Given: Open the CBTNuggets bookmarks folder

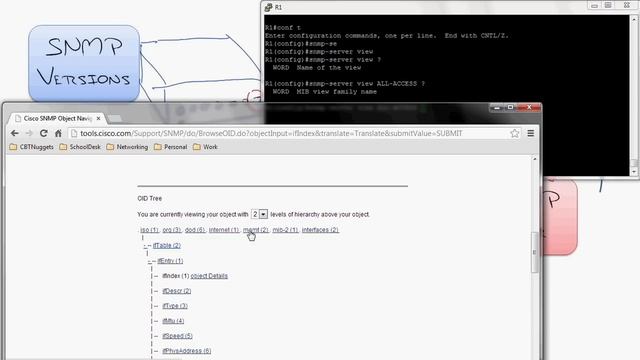Looking at the screenshot, I should click(31, 147).
